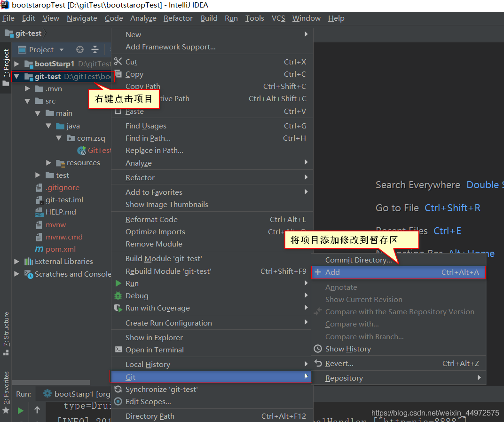Image resolution: width=504 pixels, height=422 pixels.
Task: Click the collapse all icon in Project toolbar
Action: [95, 49]
